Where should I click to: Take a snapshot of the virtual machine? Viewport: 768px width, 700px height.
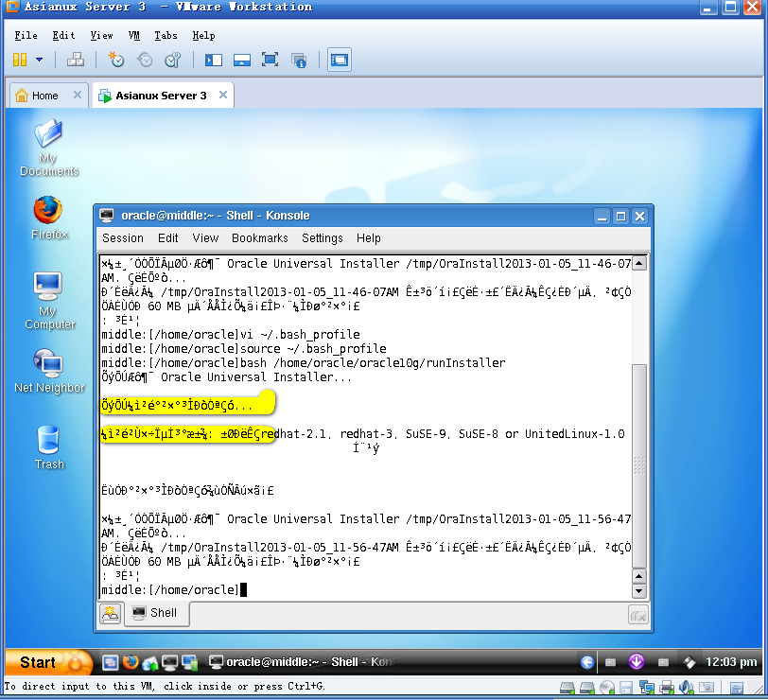[x=115, y=59]
